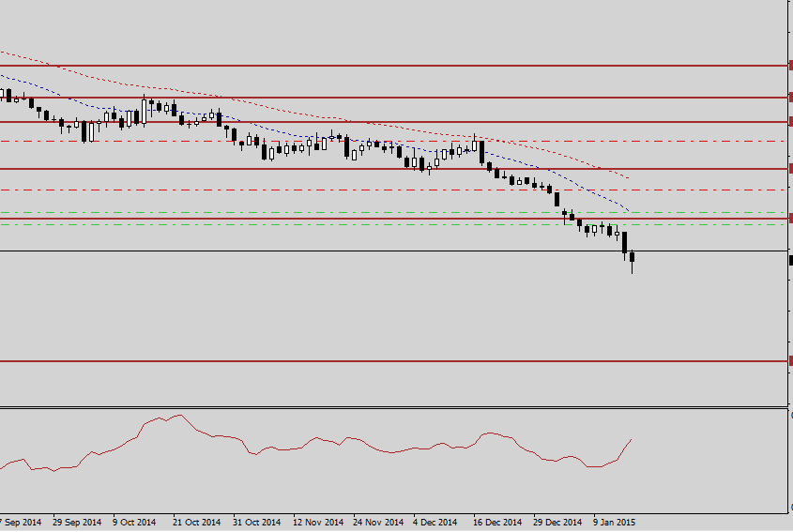Image resolution: width=793 pixels, height=532 pixels.
Task: Click the 12 Nov 2014 date label
Action: (x=316, y=522)
